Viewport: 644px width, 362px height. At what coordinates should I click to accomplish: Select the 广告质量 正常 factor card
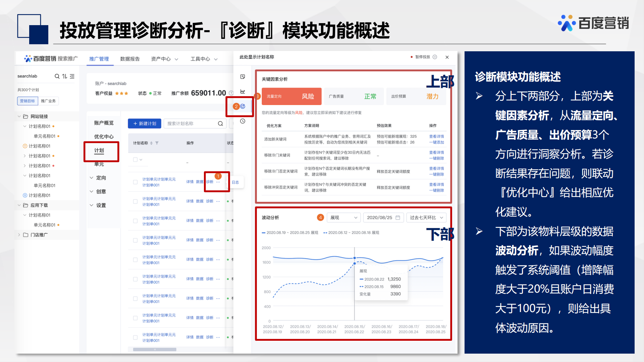354,97
